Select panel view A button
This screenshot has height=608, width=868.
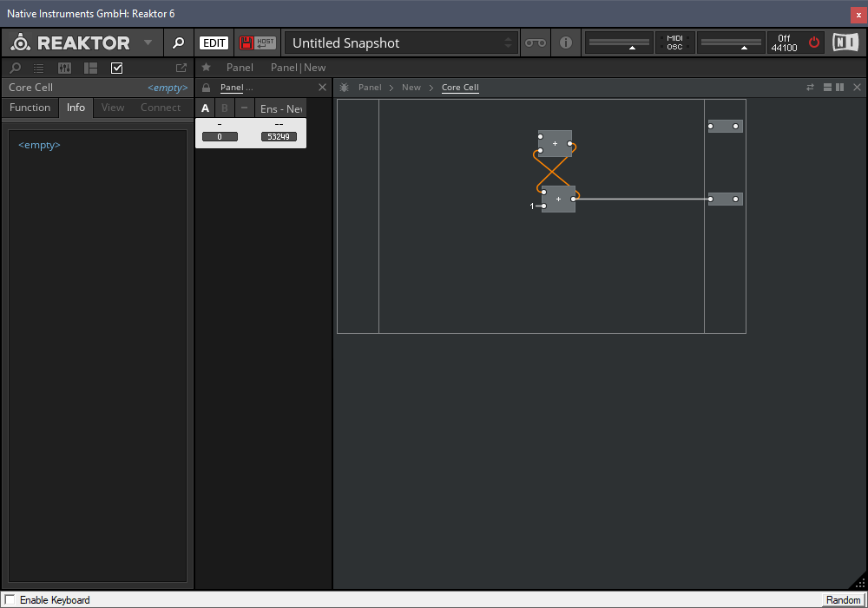206,108
